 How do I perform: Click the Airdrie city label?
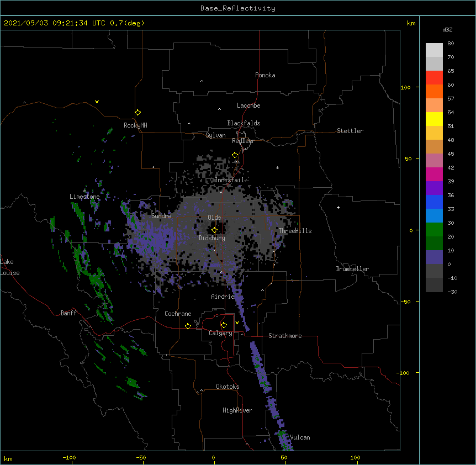(x=223, y=297)
